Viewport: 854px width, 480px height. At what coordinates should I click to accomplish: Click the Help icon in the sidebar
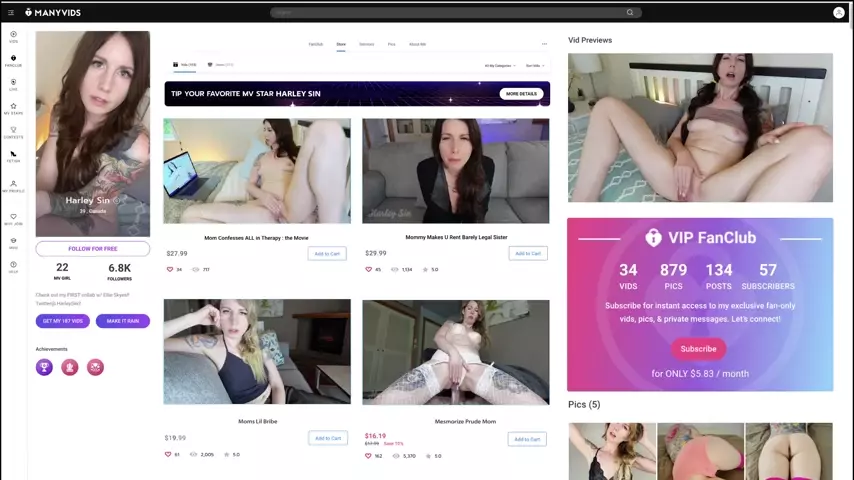point(13,267)
